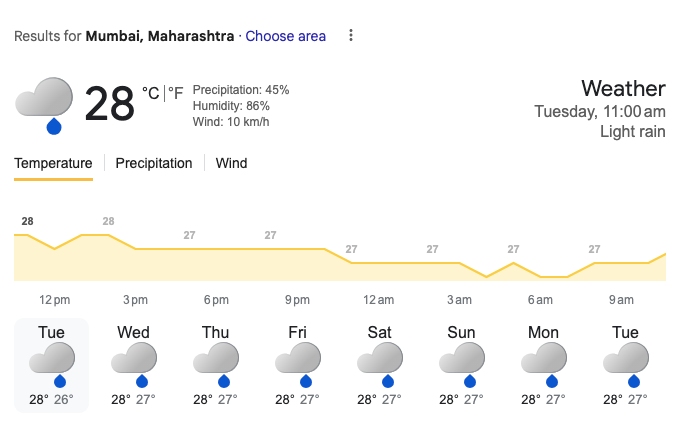Open the three-dot more options menu
The height and width of the screenshot is (429, 685).
pyautogui.click(x=350, y=36)
